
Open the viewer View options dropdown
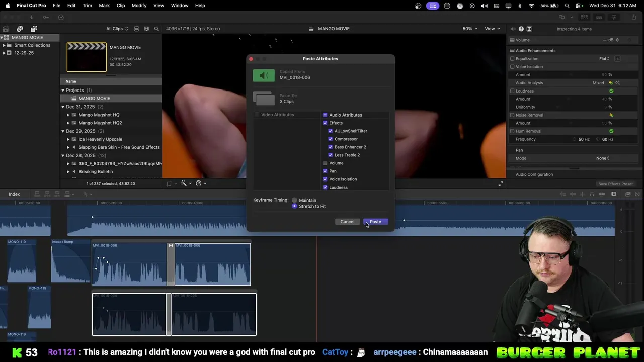492,29
